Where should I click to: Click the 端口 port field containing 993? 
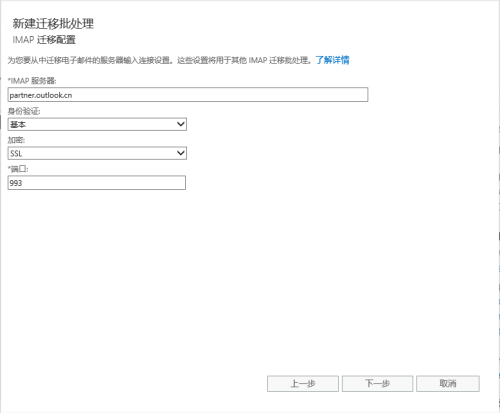pyautogui.click(x=97, y=183)
